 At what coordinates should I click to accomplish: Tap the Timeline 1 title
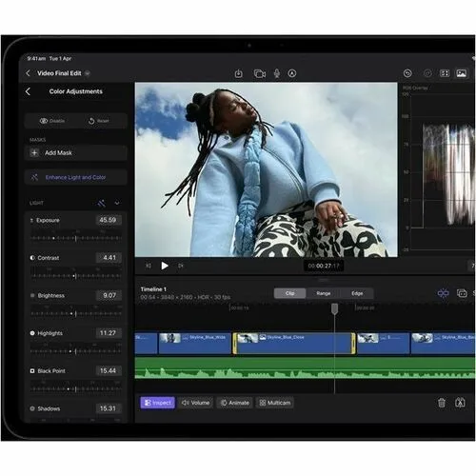[153, 289]
